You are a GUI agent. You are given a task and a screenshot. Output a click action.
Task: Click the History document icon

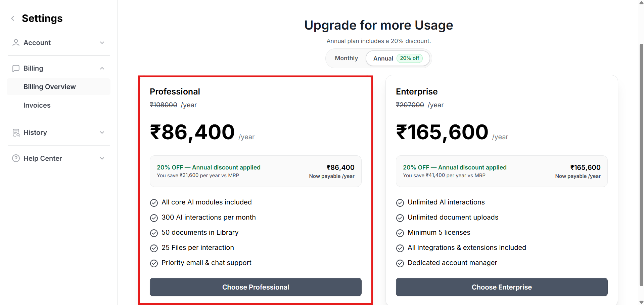pos(16,133)
